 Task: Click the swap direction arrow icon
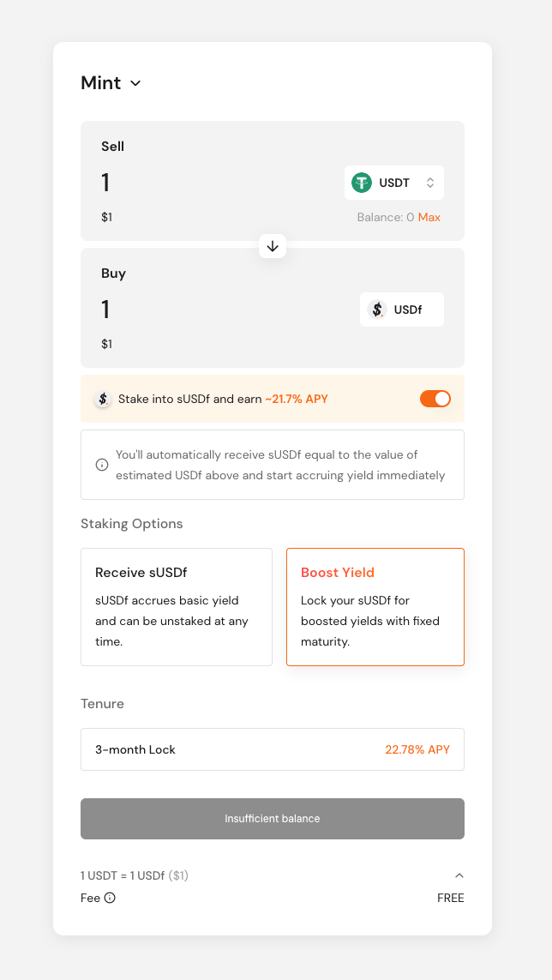click(x=273, y=246)
